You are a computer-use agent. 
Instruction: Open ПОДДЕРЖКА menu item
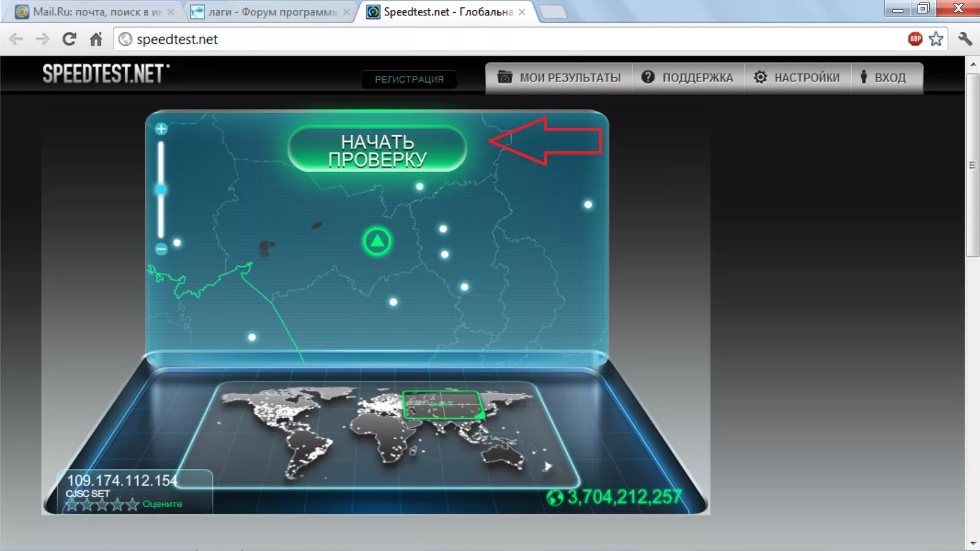[x=688, y=78]
